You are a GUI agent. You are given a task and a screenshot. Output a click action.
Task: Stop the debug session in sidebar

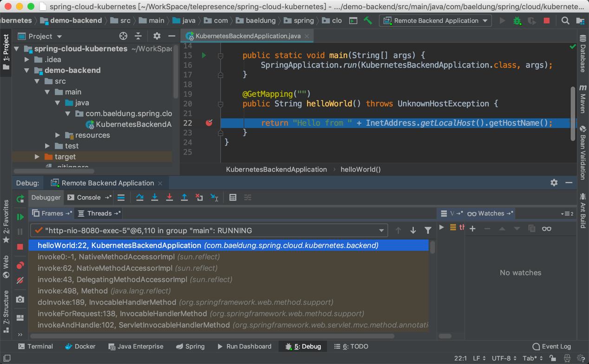20,247
